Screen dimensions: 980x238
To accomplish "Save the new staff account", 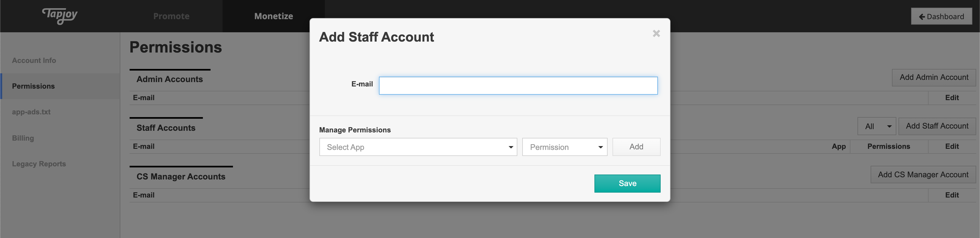I will [627, 184].
